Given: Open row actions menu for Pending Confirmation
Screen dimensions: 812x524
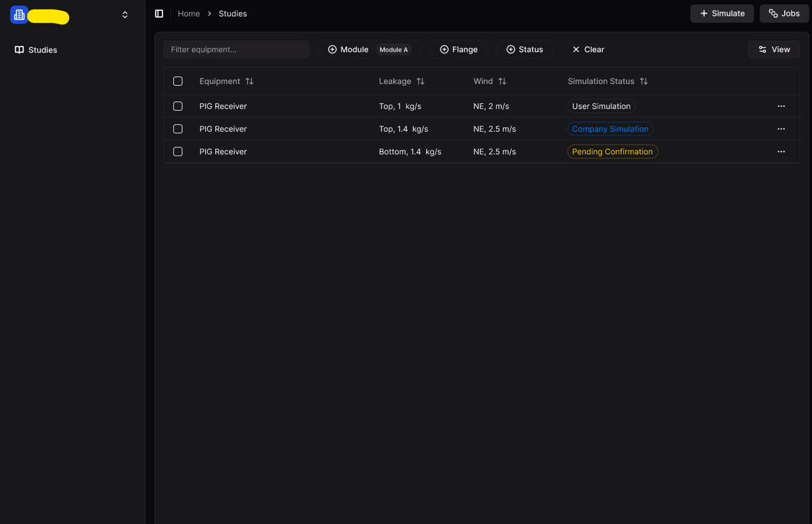Looking at the screenshot, I should 782,151.
